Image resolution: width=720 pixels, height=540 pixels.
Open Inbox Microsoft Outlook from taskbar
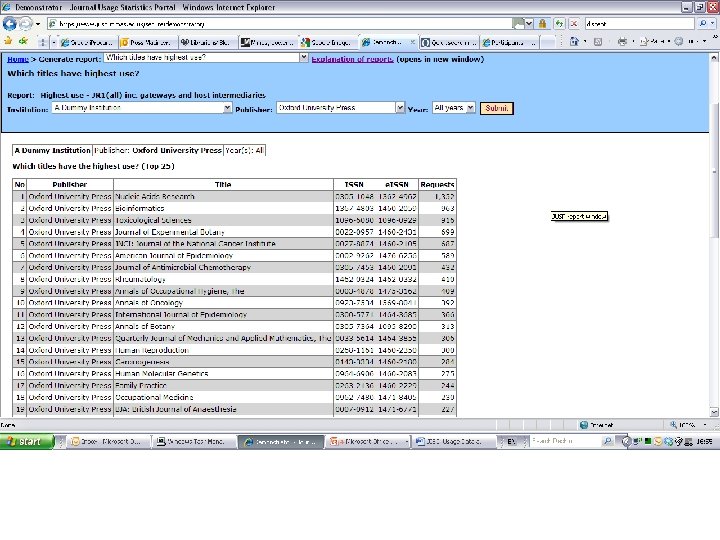point(109,442)
